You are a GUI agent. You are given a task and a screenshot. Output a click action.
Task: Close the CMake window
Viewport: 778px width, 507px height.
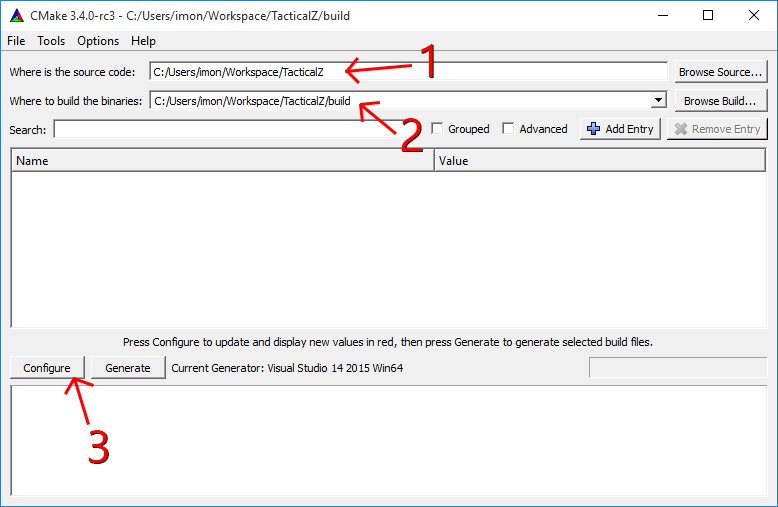(x=754, y=15)
